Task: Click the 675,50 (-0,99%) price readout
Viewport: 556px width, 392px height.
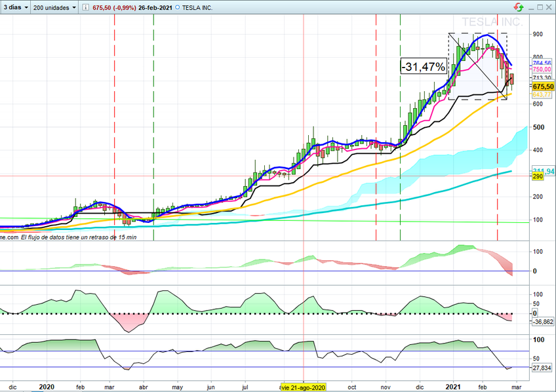Action: point(114,7)
